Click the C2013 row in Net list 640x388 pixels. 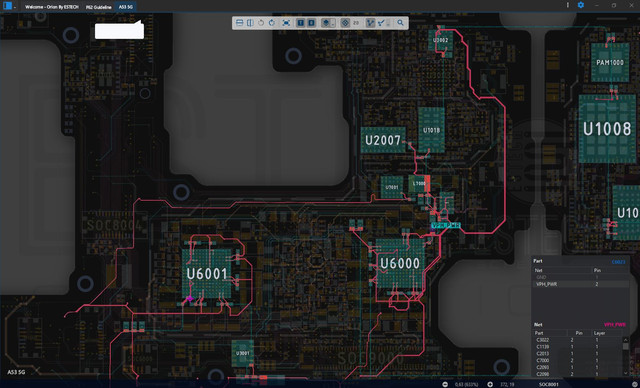click(578, 354)
